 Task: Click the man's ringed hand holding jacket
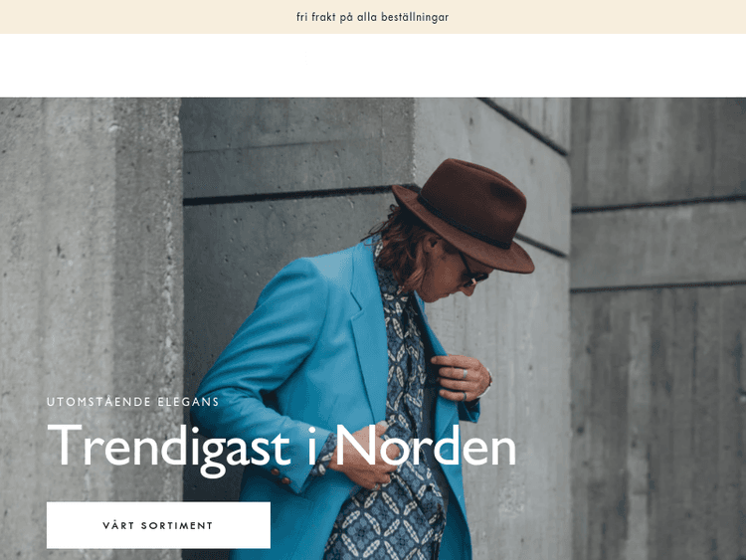point(464,378)
